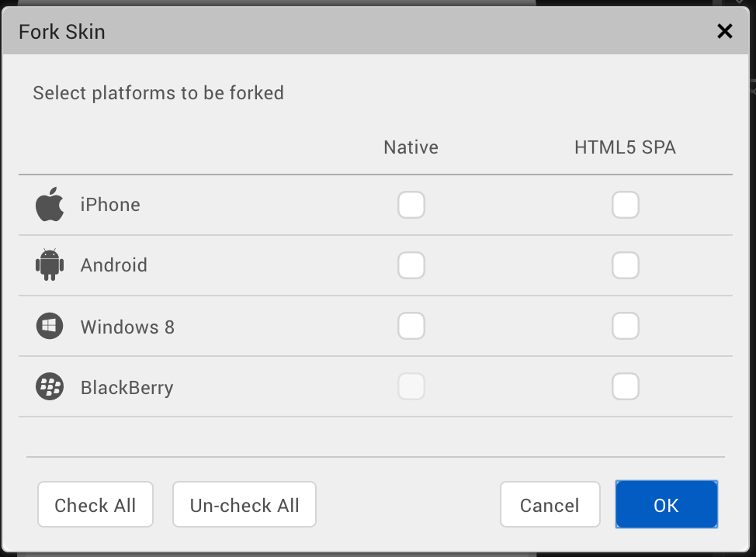Click the Native column header

coord(411,147)
